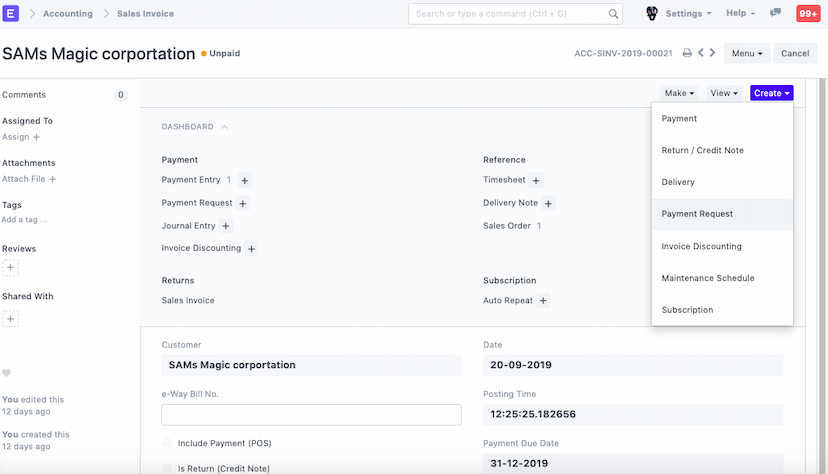
Task: Select Delivery from Create menu
Action: 722,182
